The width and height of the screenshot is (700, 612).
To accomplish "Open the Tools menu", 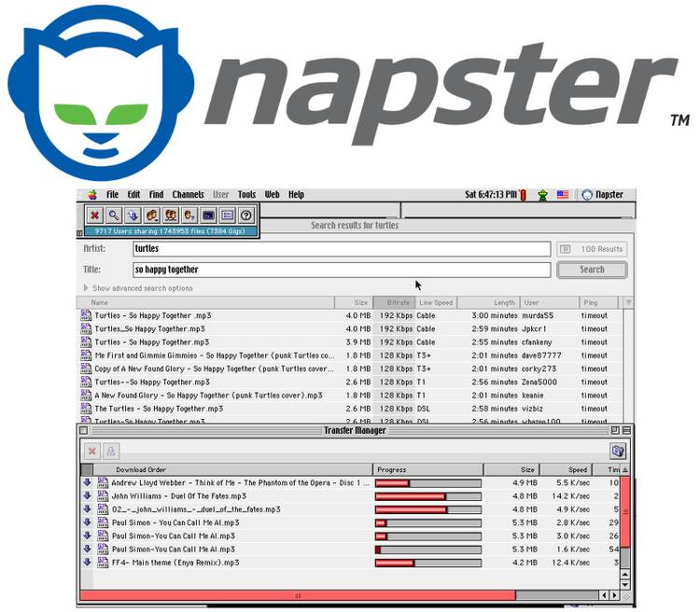I will point(246,195).
